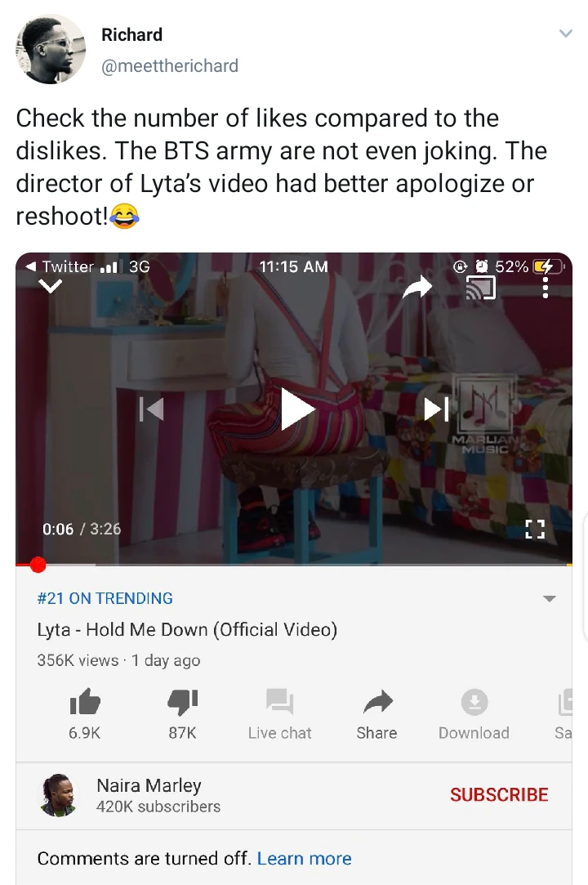
Task: Tap the Share arrow under video title
Action: (x=377, y=702)
